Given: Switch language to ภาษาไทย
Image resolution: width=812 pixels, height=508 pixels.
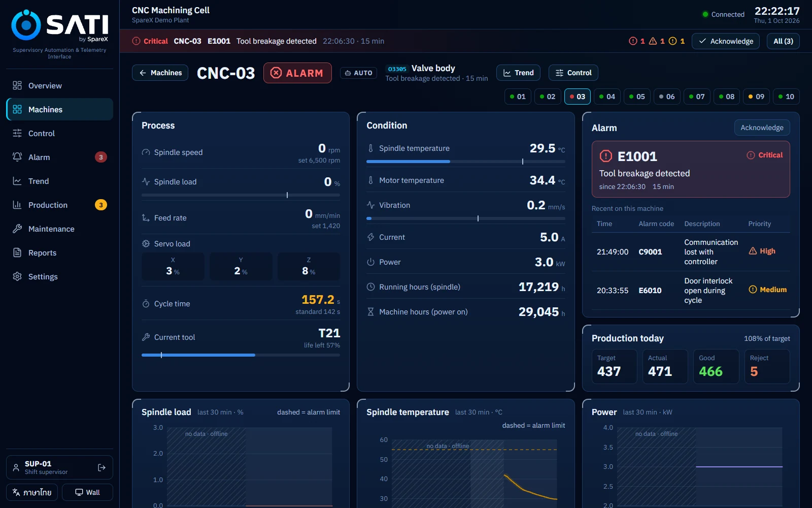Looking at the screenshot, I should pyautogui.click(x=32, y=492).
